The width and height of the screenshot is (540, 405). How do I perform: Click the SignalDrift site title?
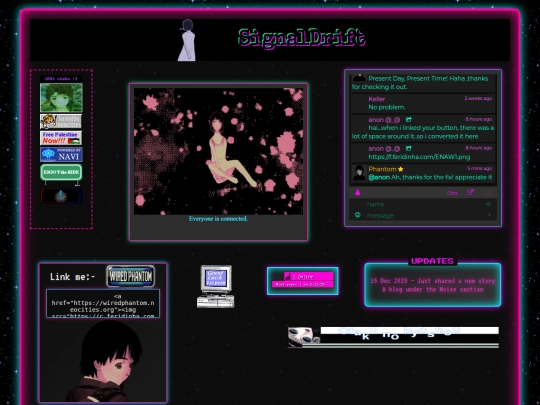pyautogui.click(x=302, y=38)
